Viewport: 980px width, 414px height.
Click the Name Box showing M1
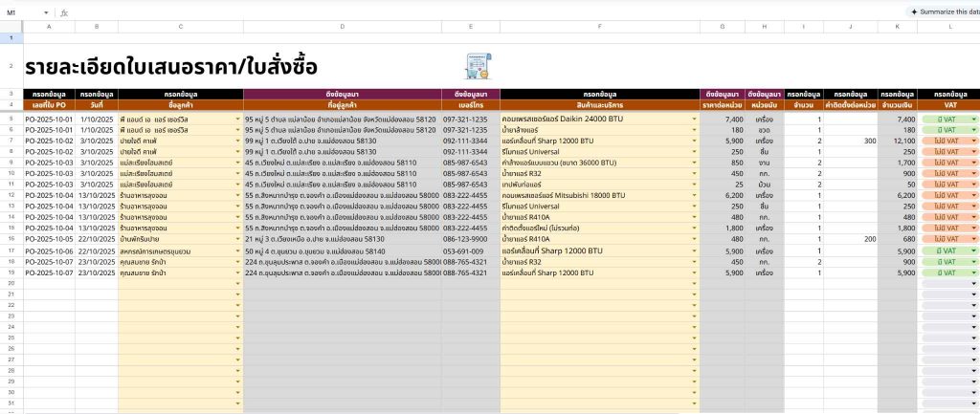pos(23,12)
